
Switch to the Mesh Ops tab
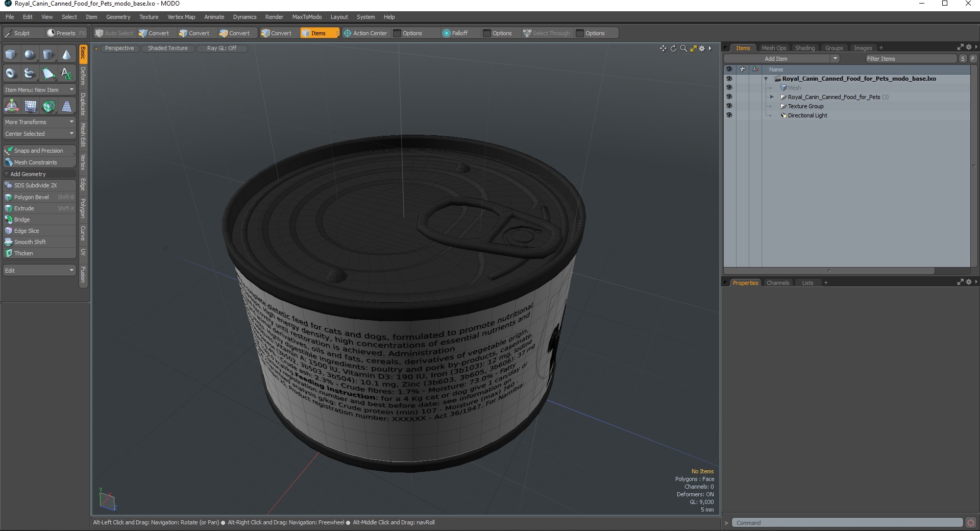[774, 48]
